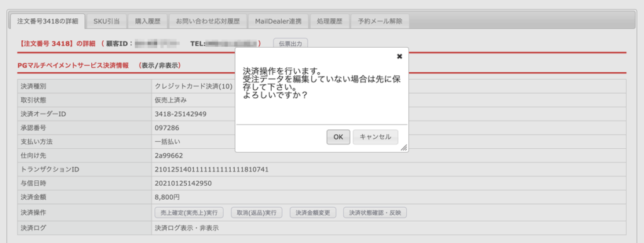Open the お問い合わせ応対履歴 tab
The width and height of the screenshot is (644, 243).
tap(208, 21)
